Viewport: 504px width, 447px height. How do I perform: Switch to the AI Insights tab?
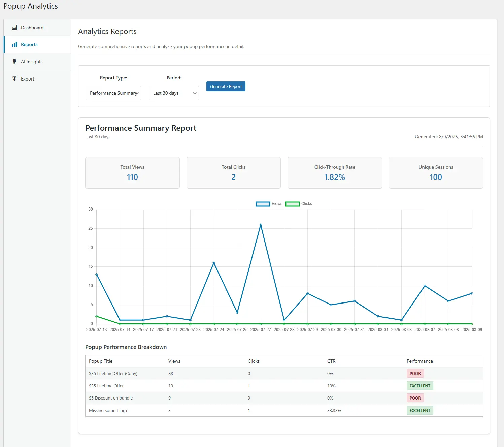32,62
